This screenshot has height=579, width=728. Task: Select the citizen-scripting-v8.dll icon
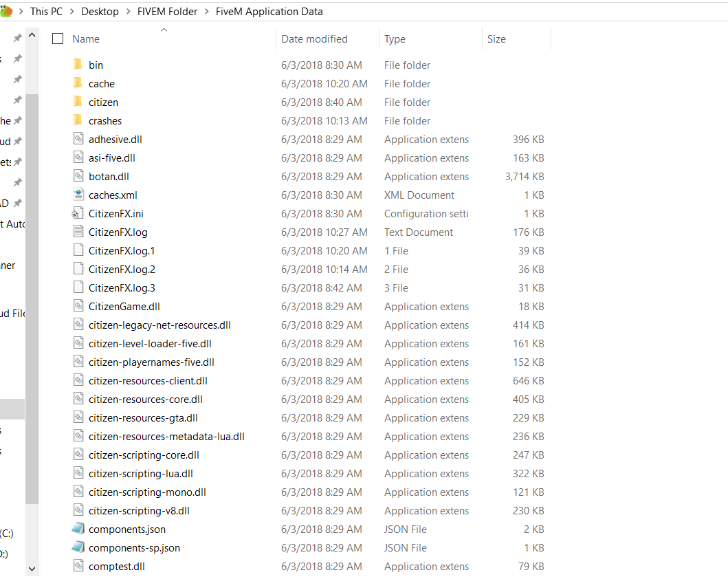coord(78,510)
